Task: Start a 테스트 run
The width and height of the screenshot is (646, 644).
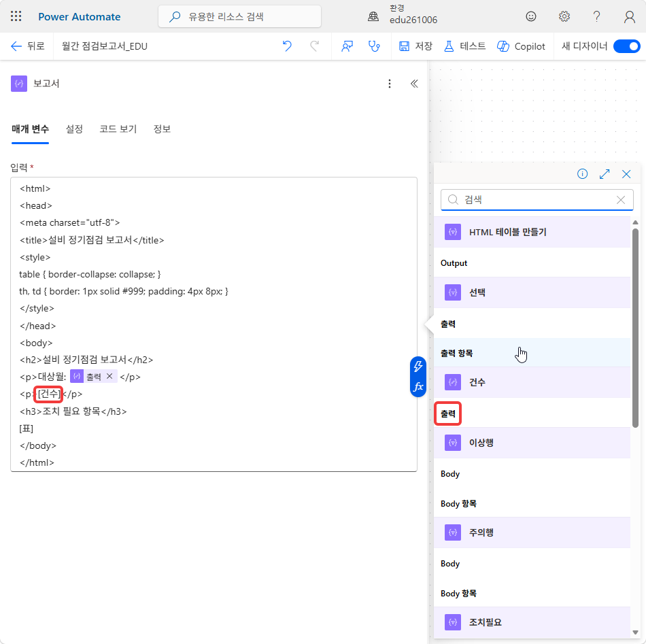Action: (464, 46)
